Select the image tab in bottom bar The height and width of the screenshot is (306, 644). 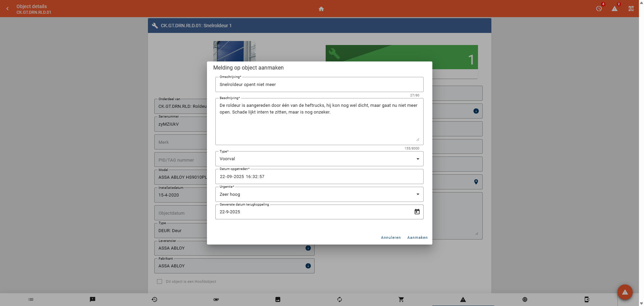tap(278, 299)
